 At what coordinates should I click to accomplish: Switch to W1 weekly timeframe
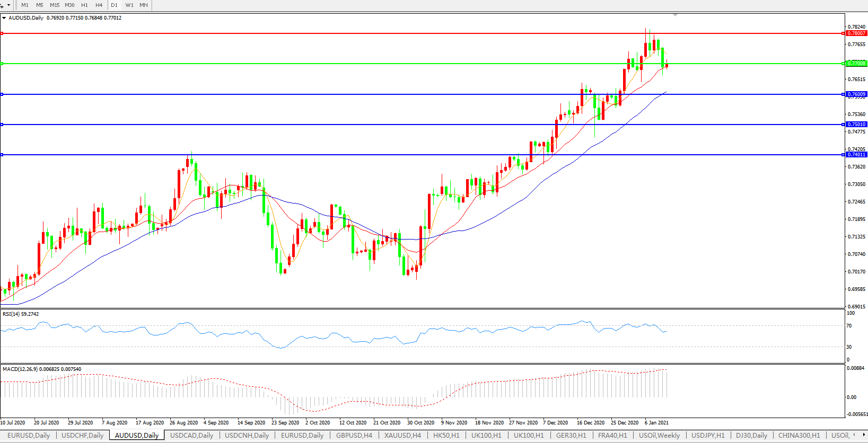click(129, 5)
